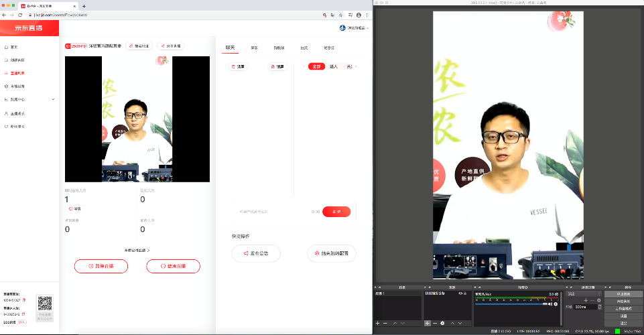Screen dimensions: 644x335
Task: Click the Mic/Aux volume slider in OBS
Action: coord(511,304)
